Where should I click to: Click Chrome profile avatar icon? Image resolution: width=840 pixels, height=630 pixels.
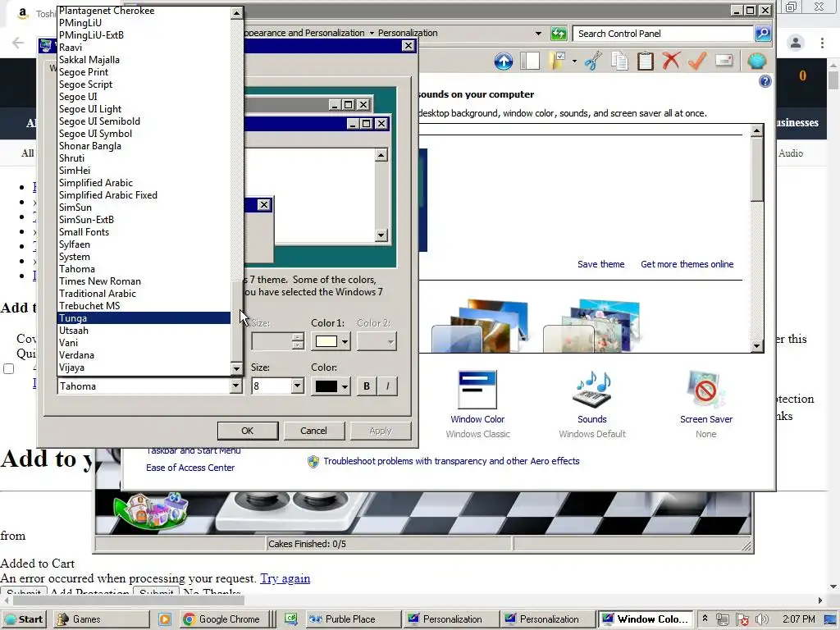tap(796, 43)
